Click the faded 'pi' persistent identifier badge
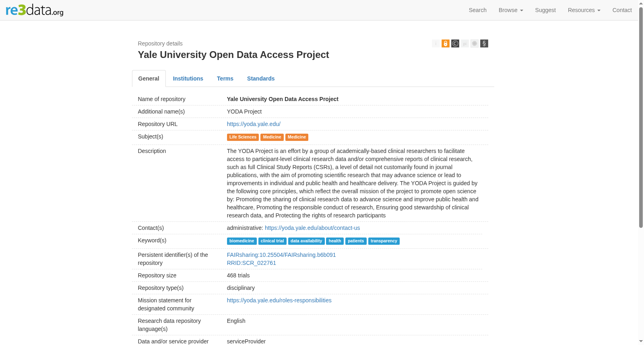The image size is (644, 345). click(465, 43)
